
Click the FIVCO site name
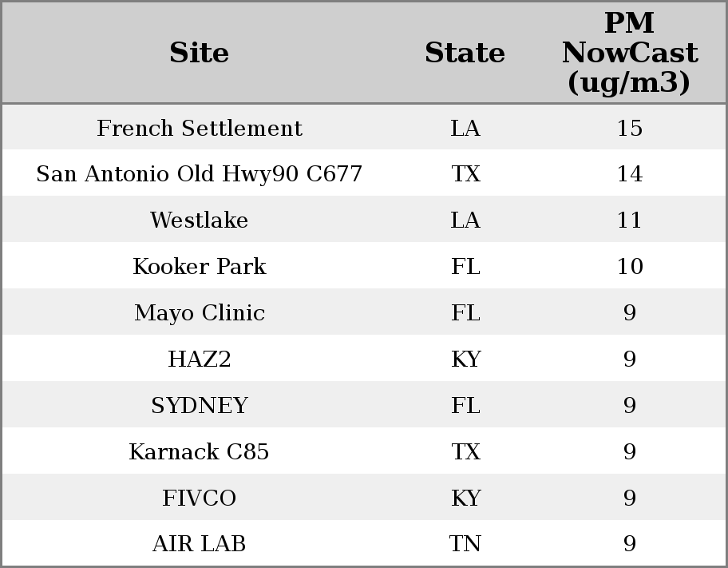pos(199,498)
